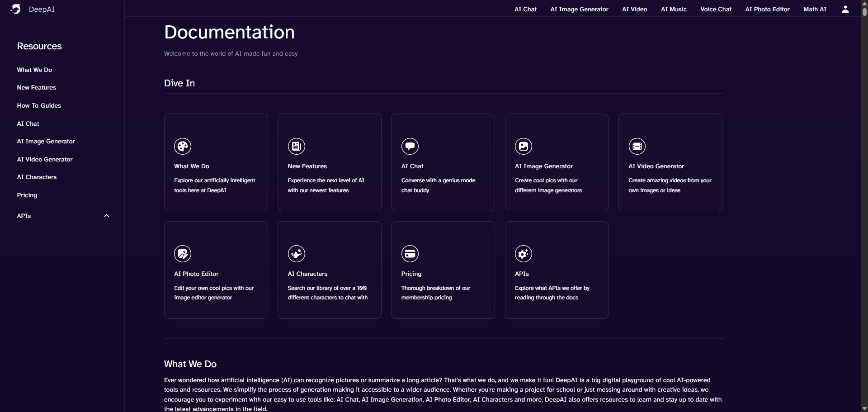Collapse the APIs section chevron in sidebar

(107, 216)
